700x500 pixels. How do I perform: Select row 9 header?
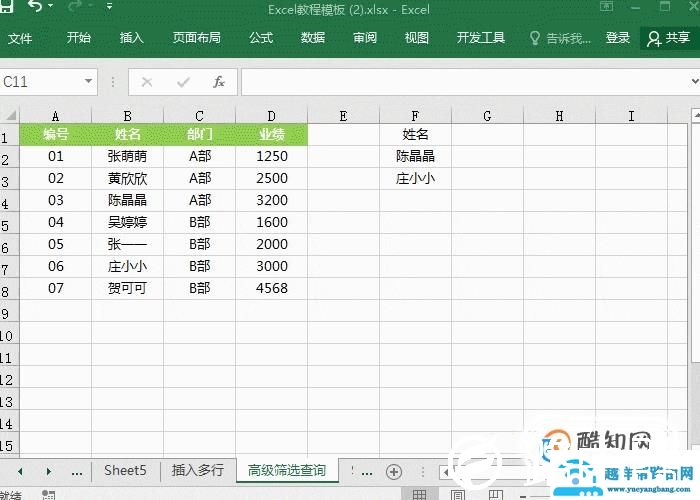coord(9,313)
